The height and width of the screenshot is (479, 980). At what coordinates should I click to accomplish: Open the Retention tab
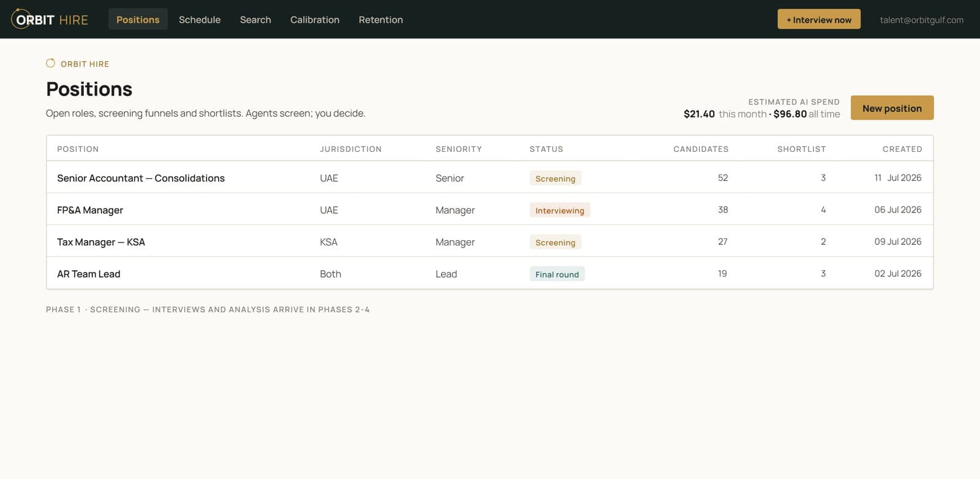(381, 20)
